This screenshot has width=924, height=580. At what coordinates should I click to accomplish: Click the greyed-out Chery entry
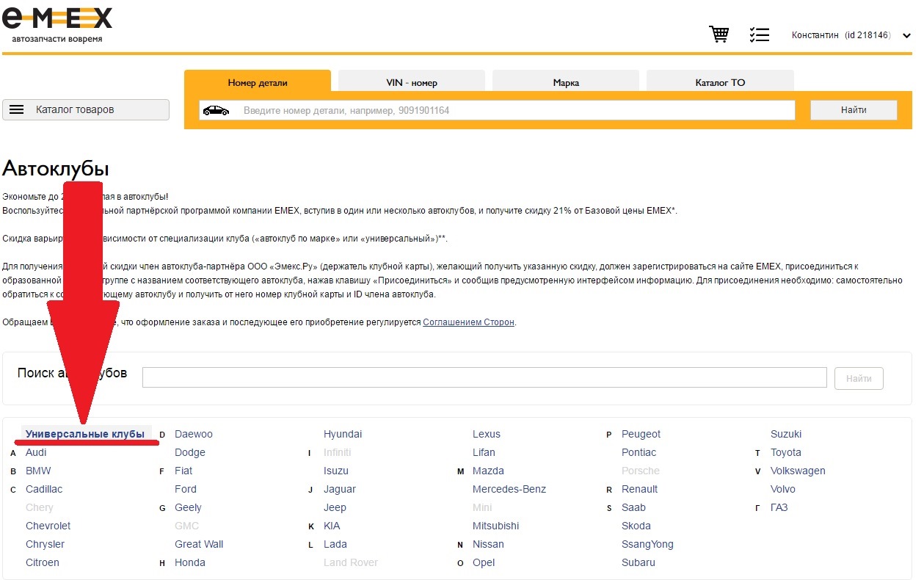point(40,507)
